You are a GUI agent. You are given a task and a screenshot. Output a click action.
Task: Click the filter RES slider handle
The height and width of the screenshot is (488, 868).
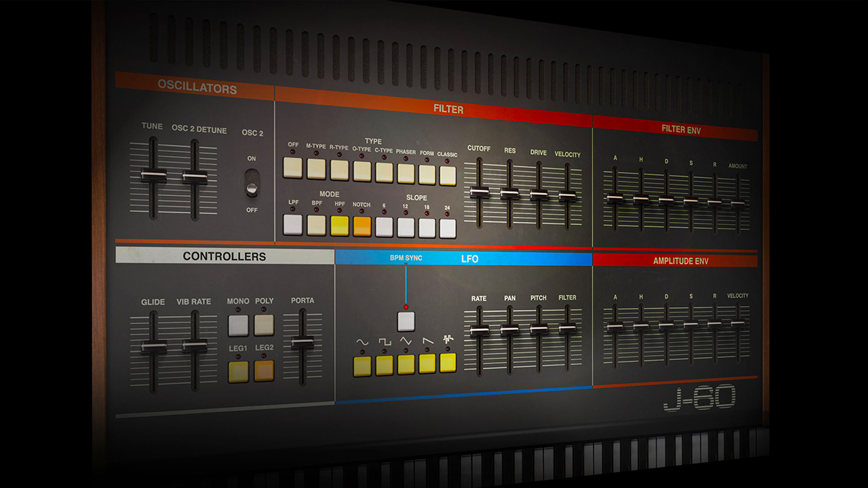(509, 194)
